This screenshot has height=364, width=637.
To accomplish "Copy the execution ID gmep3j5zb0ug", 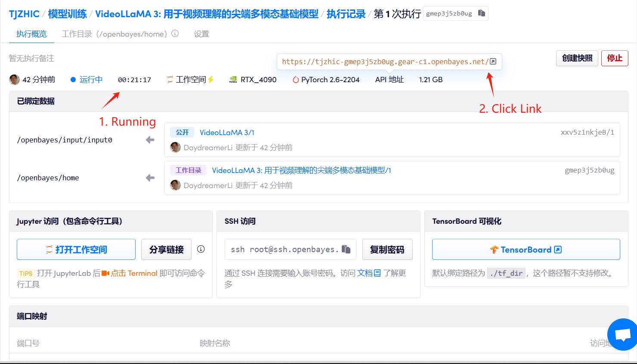I will tap(482, 13).
